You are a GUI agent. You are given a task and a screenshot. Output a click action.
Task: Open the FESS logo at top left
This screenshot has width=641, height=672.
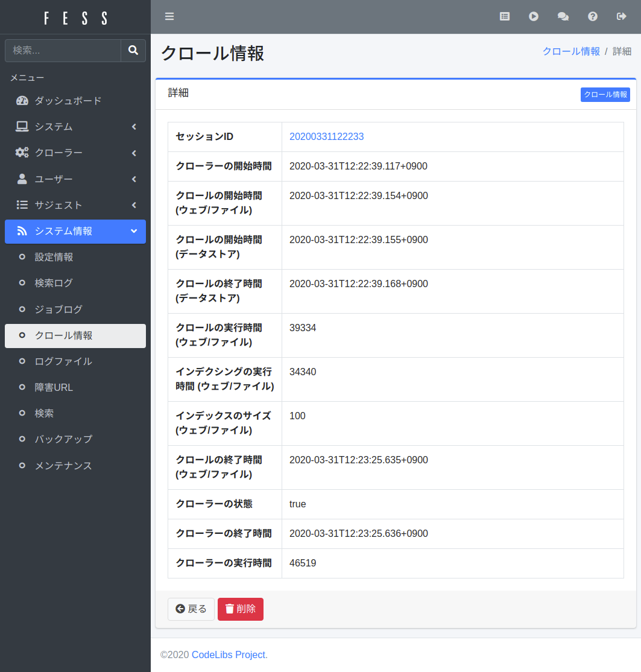(x=75, y=16)
